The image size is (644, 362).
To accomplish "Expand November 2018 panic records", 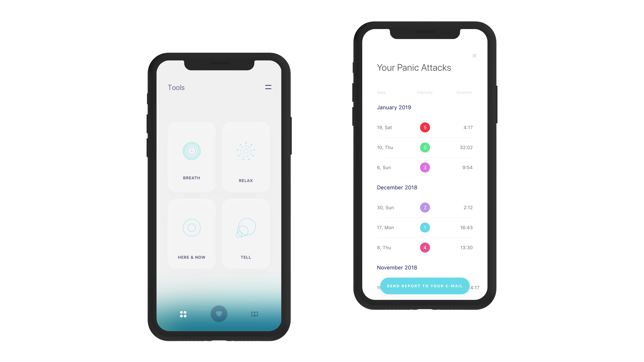I will [396, 267].
